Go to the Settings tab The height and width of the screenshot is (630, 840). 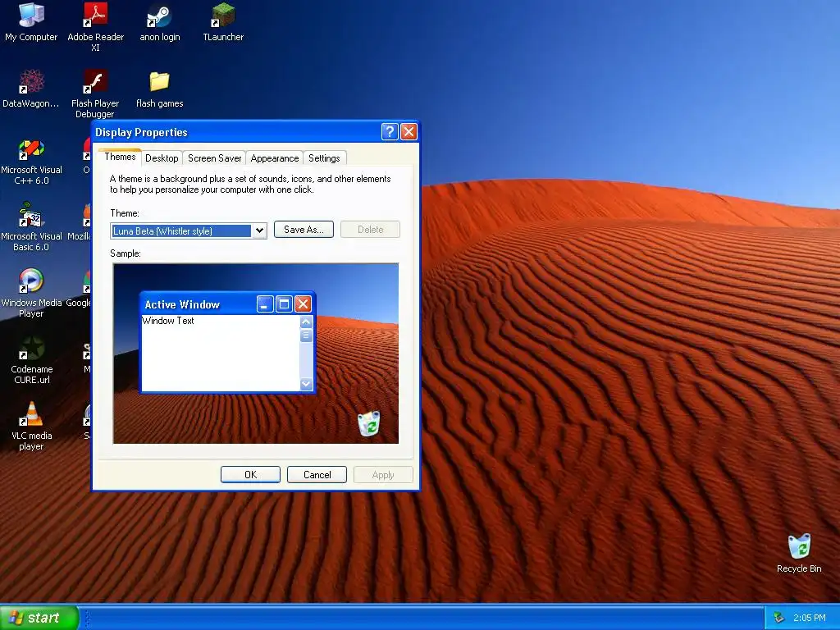click(x=324, y=158)
